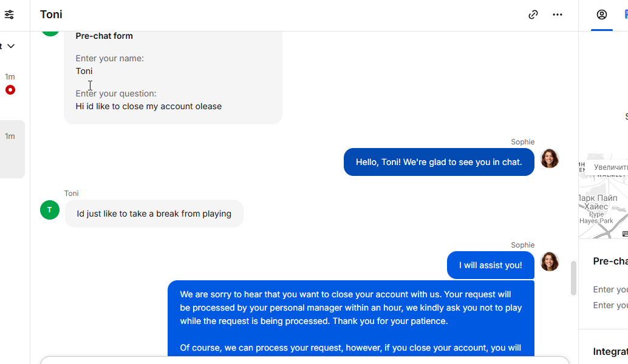Screen dimensions: 628x364
Task: Click Sophie's avatar beside the greeting message
Action: click(x=550, y=158)
